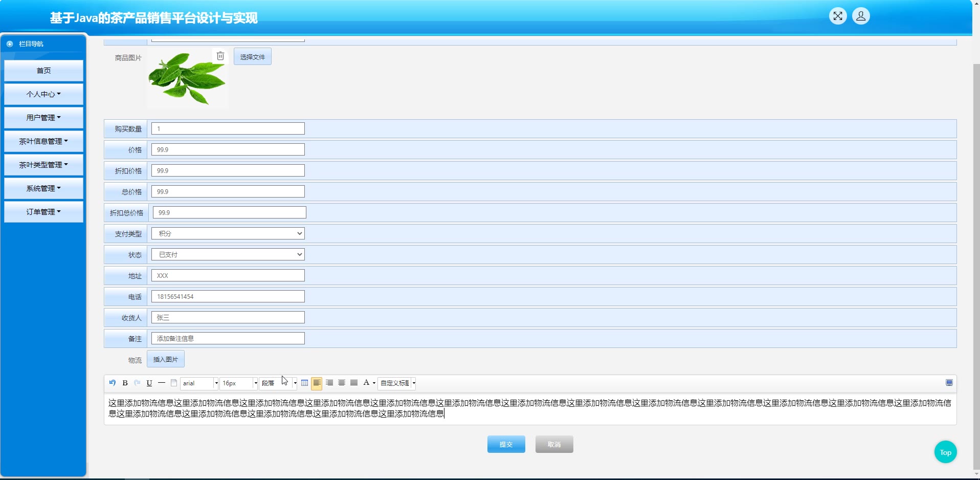Viewport: 980px width, 480px height.
Task: Open the arial font family dropdown
Action: tap(199, 383)
